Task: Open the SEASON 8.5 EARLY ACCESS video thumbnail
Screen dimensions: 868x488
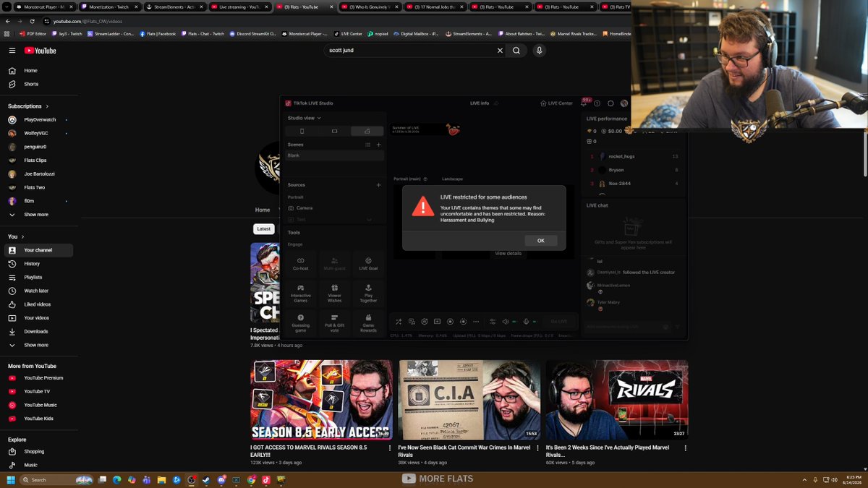Action: coord(321,400)
